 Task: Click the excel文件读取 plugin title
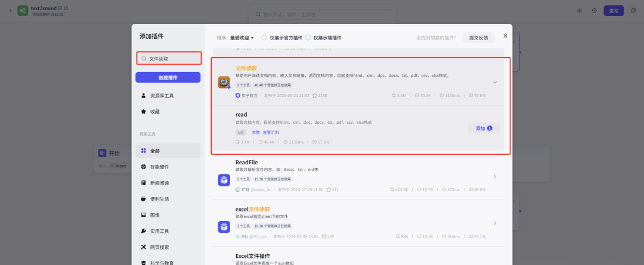coord(253,209)
